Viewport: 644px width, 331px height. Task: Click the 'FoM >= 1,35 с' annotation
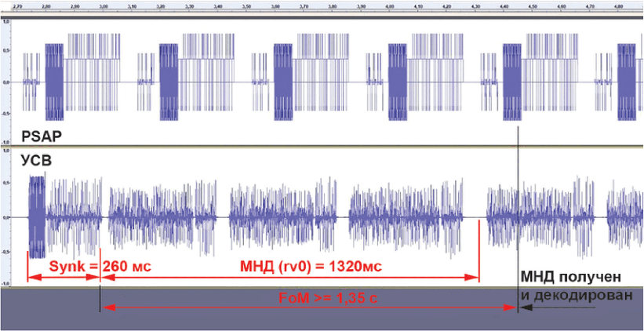pos(319,298)
